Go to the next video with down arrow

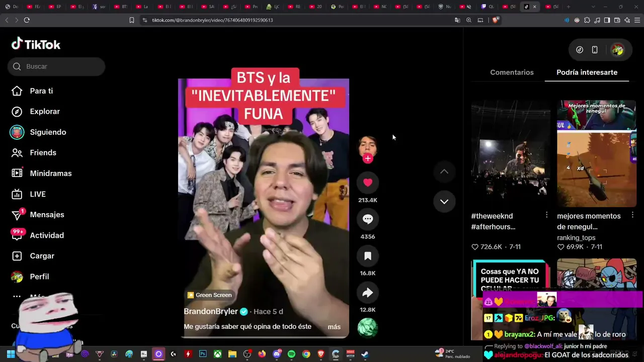click(444, 202)
